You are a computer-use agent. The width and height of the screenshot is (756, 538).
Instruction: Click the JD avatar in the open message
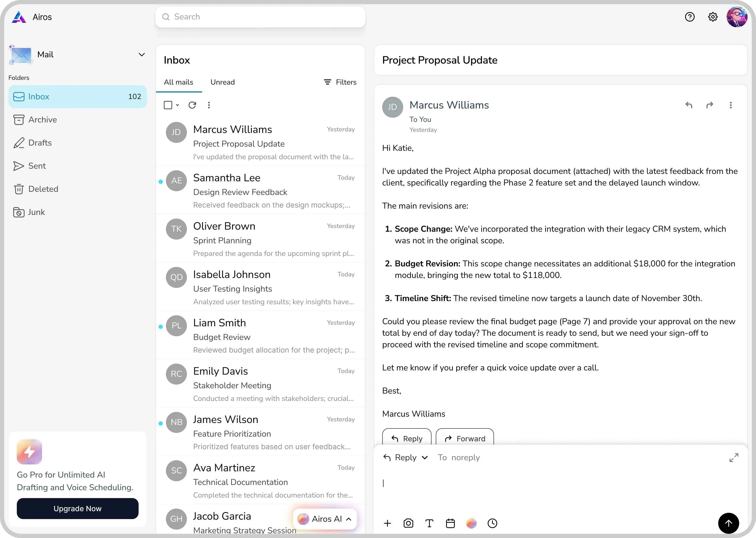click(392, 107)
